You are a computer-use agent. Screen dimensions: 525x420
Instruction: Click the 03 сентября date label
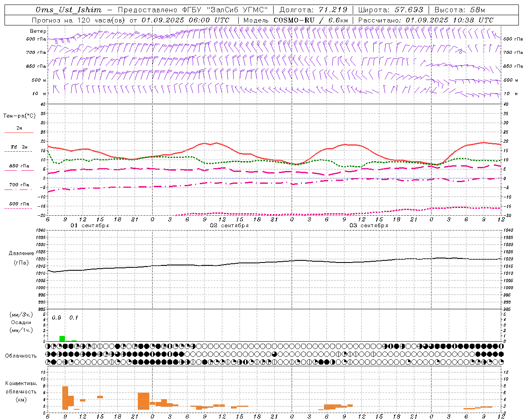click(369, 226)
